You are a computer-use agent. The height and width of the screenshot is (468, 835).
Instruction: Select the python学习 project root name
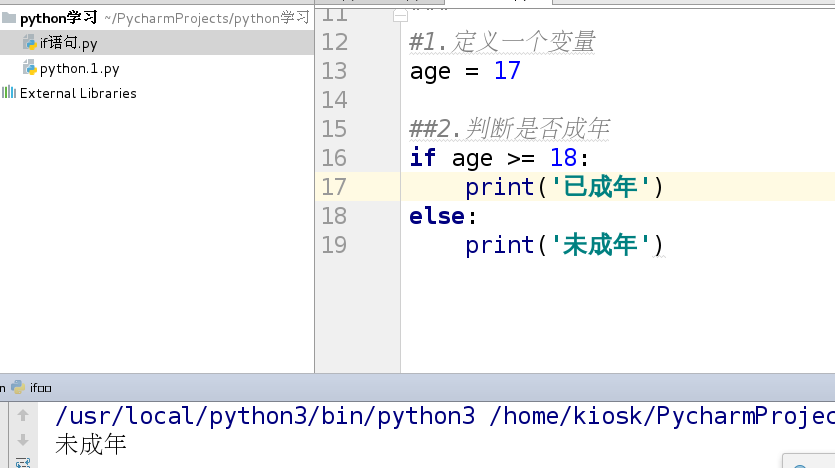59,18
